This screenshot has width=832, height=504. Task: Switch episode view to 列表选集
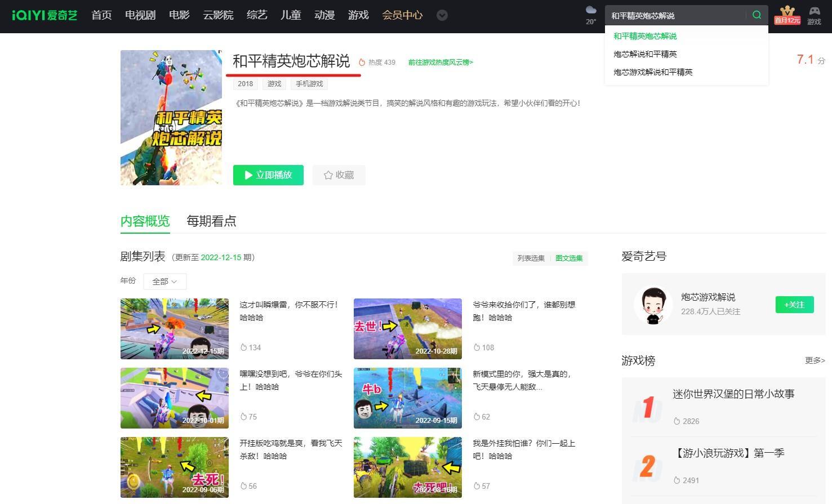pyautogui.click(x=530, y=258)
